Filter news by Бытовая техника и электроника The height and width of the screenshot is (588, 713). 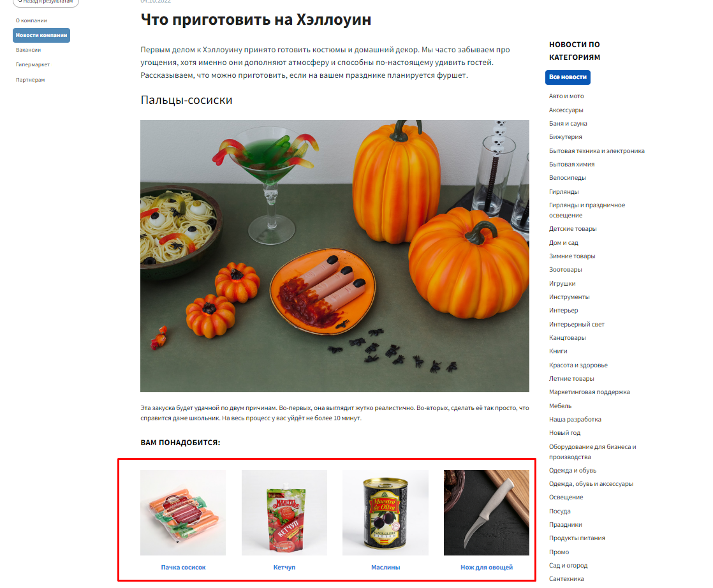596,151
